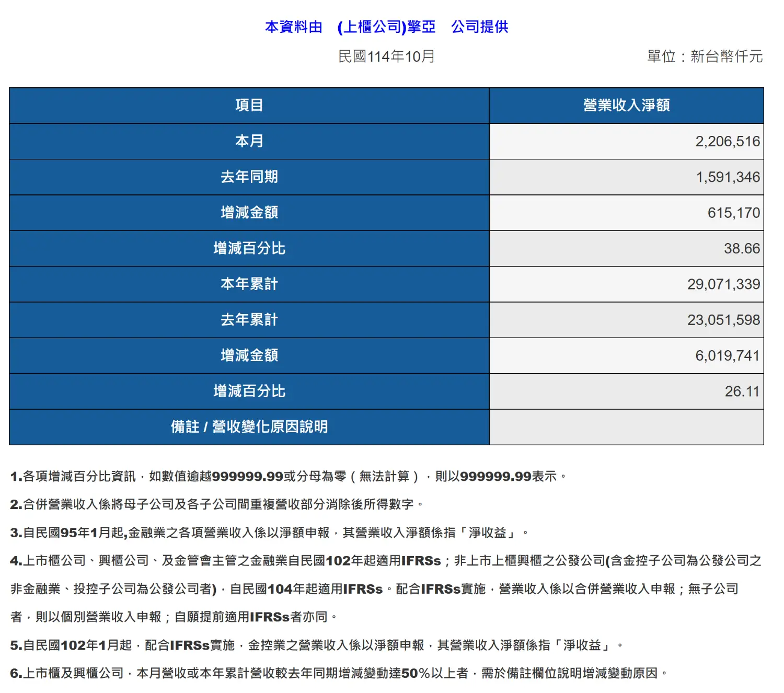This screenshot has width=784, height=693.
Task: Click the blue title naming 擎亞 company
Action: click(x=386, y=27)
